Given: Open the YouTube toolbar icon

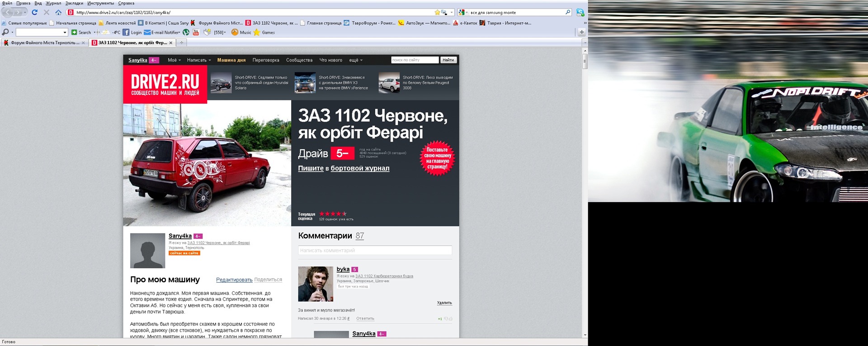Looking at the screenshot, I should coord(196,33).
